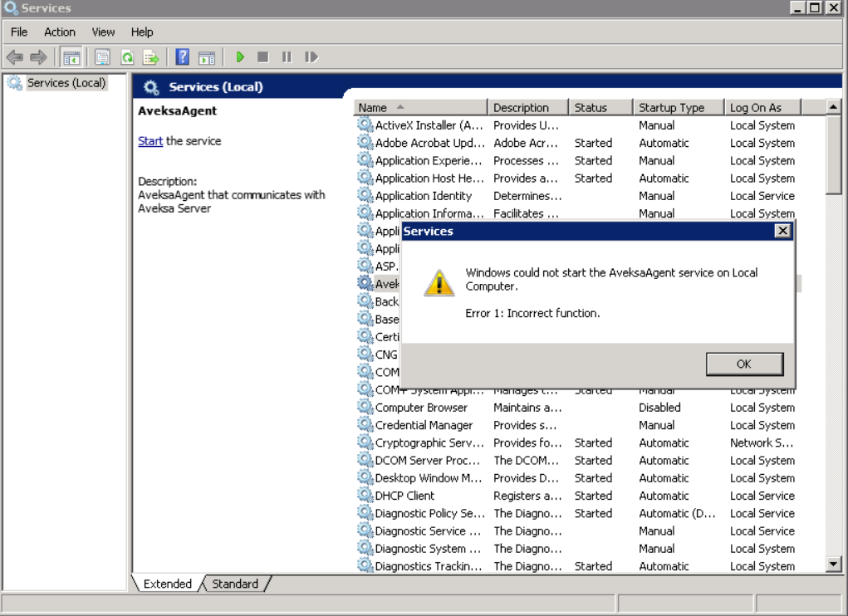Close the Services error dialog
This screenshot has width=848, height=616.
pyautogui.click(x=782, y=231)
